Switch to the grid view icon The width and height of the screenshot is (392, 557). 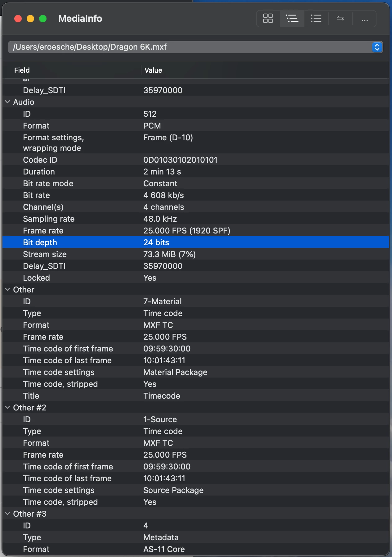coord(268,19)
